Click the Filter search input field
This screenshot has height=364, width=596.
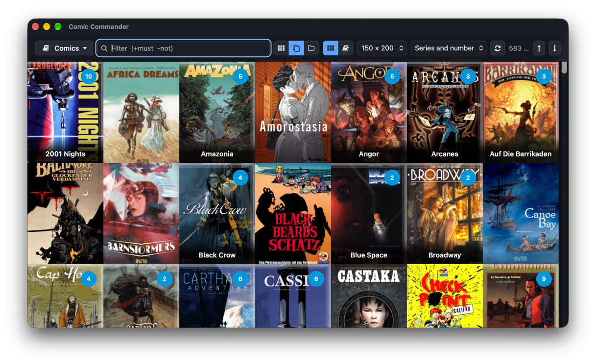click(x=183, y=48)
